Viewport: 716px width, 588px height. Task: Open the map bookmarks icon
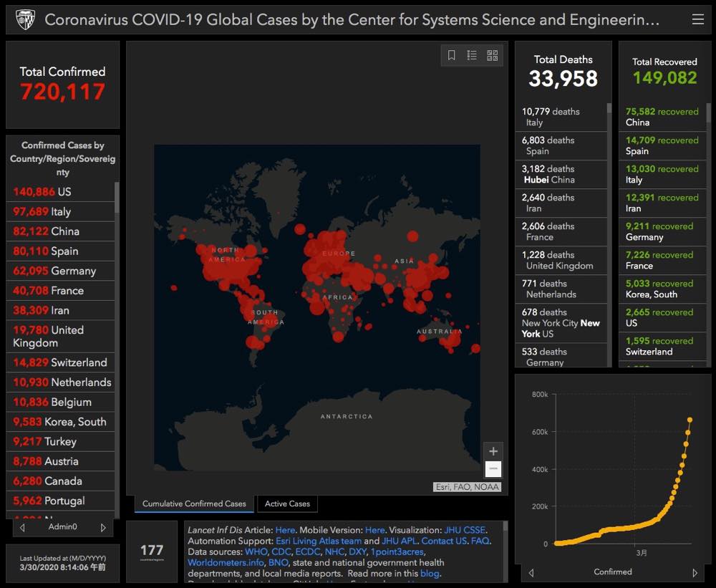452,55
